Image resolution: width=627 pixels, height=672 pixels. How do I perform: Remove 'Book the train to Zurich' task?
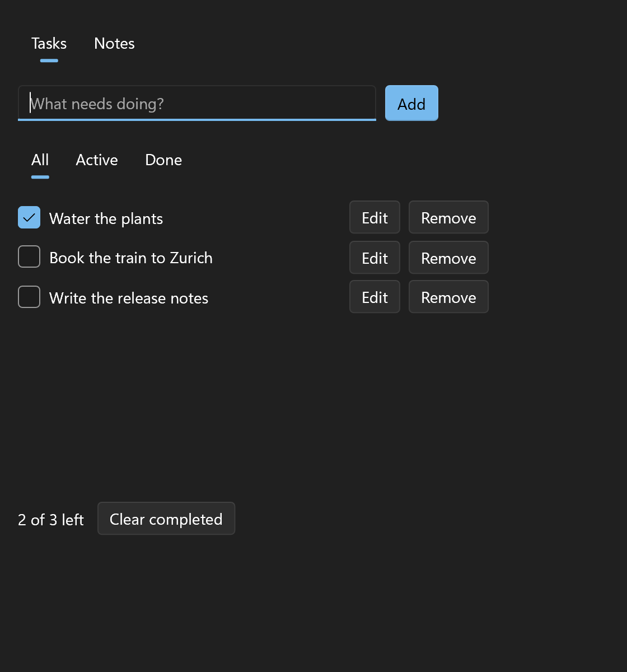pos(448,258)
